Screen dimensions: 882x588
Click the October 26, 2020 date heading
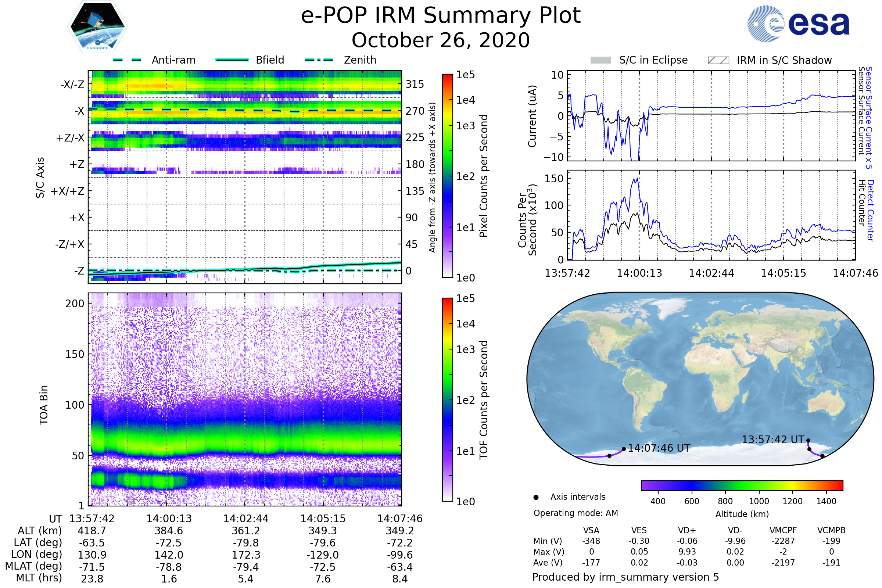coord(441,40)
